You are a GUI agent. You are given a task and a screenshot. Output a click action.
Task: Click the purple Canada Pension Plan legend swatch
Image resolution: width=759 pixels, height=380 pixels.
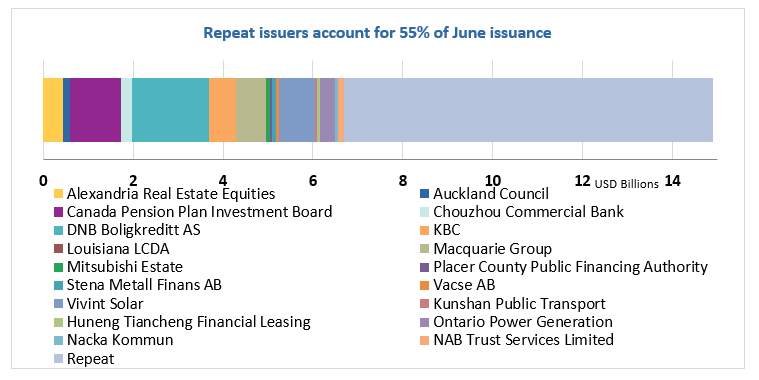click(58, 213)
